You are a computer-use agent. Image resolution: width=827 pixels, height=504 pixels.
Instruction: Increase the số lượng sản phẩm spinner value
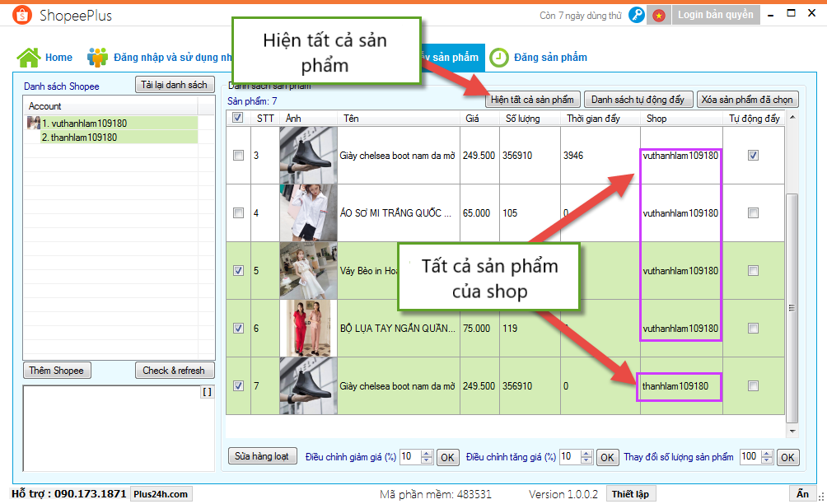[769, 453]
